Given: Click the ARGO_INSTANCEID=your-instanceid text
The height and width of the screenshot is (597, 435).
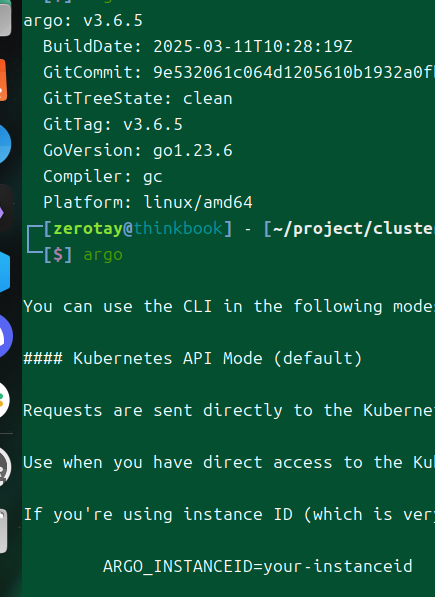Looking at the screenshot, I should tap(258, 566).
